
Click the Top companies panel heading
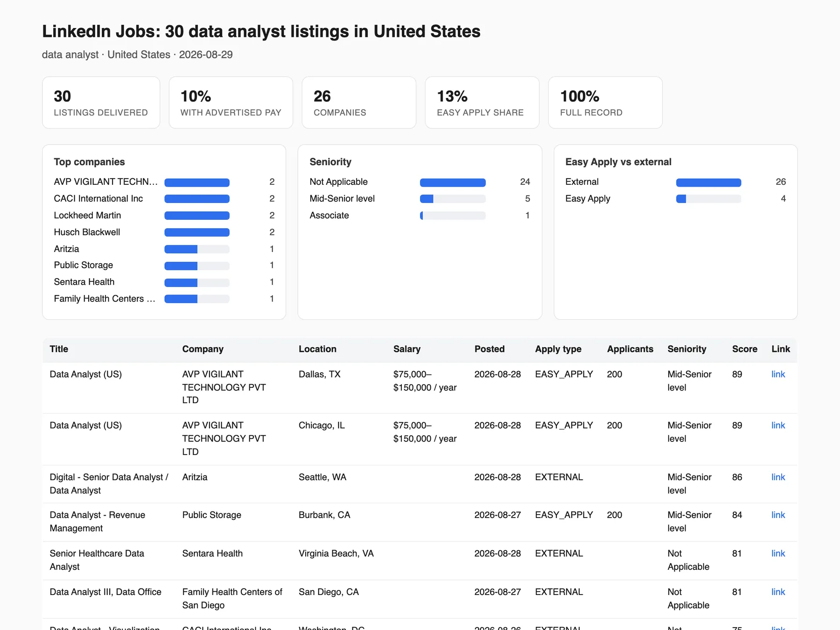point(89,162)
